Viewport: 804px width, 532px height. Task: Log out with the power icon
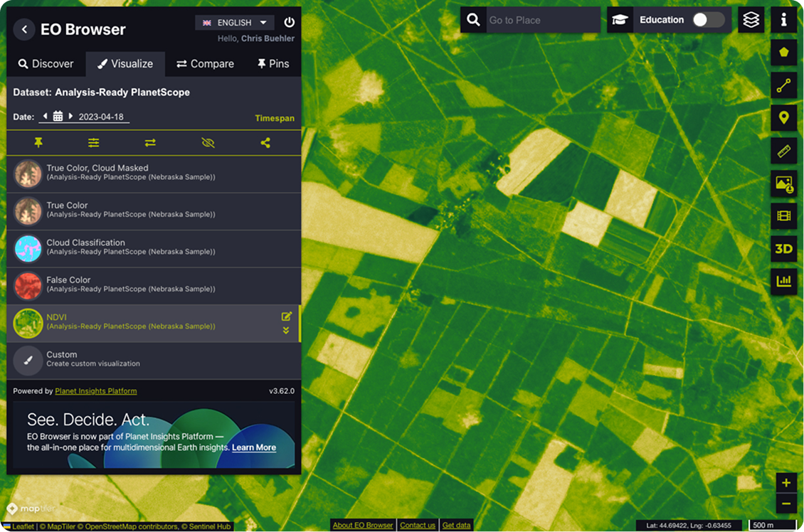[289, 22]
